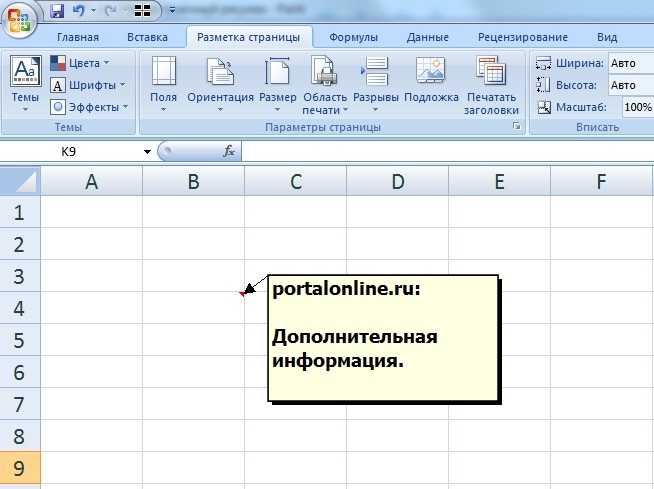Click 'portalonline.ru:' comment author text
This screenshot has height=489, width=654.
[346, 289]
